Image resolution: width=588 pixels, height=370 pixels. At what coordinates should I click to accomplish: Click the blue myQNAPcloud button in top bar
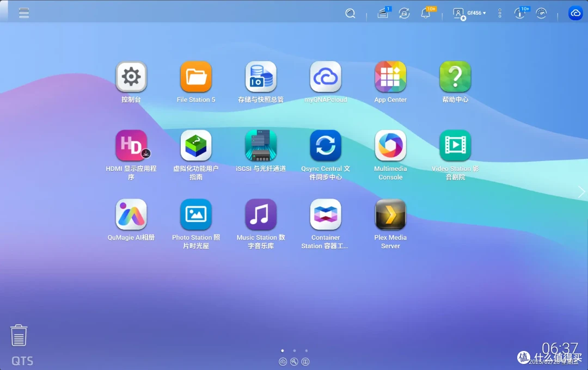(x=575, y=13)
